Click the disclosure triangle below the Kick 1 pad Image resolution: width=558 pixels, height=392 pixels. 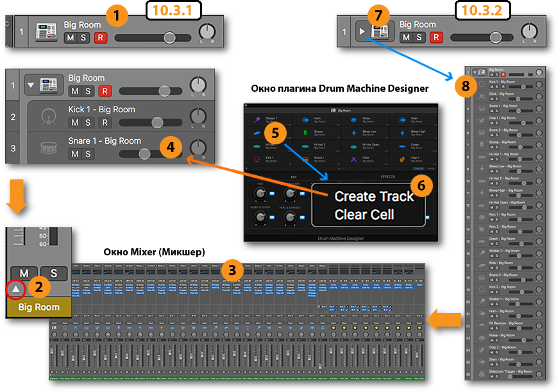pyautogui.click(x=247, y=168)
